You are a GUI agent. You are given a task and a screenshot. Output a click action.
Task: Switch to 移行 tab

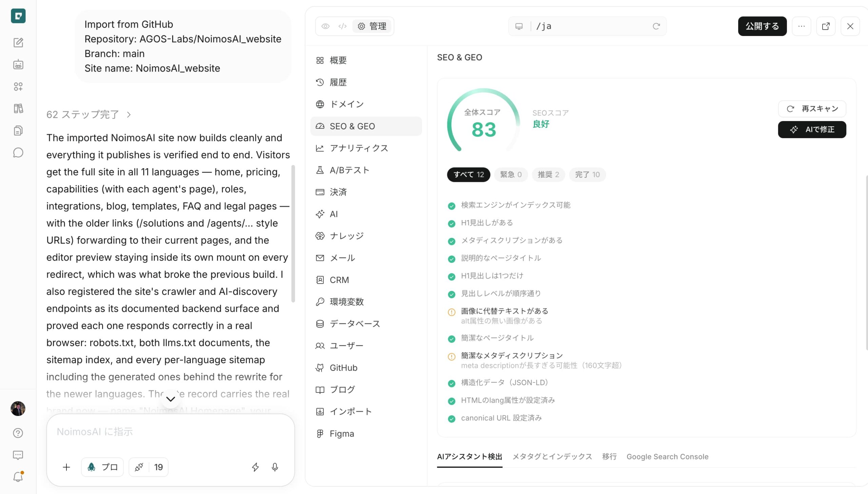coord(609,457)
